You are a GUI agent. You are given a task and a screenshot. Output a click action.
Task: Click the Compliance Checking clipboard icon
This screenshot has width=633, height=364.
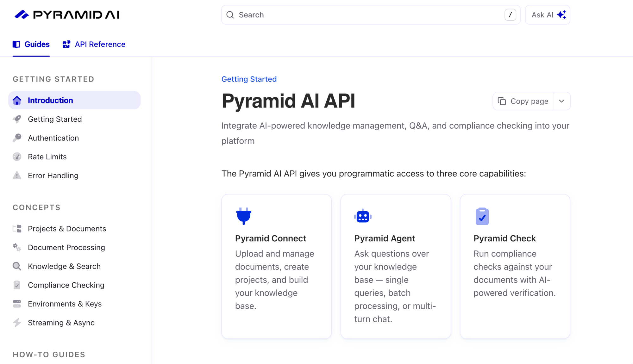pyautogui.click(x=17, y=285)
